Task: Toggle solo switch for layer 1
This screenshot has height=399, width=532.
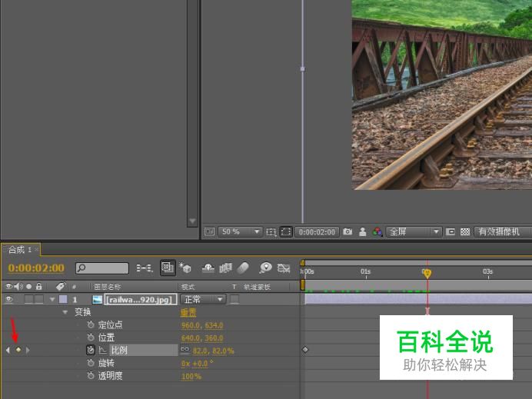Action: (29, 299)
